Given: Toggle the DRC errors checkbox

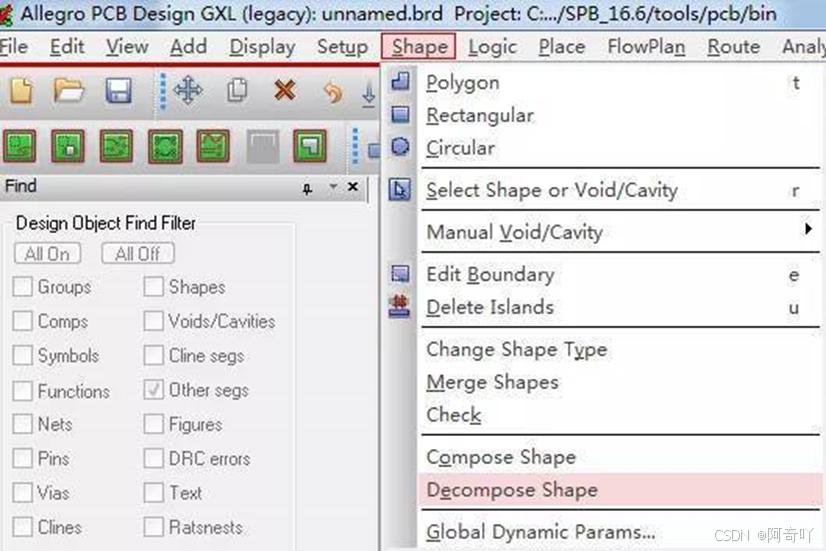Looking at the screenshot, I should click(153, 459).
